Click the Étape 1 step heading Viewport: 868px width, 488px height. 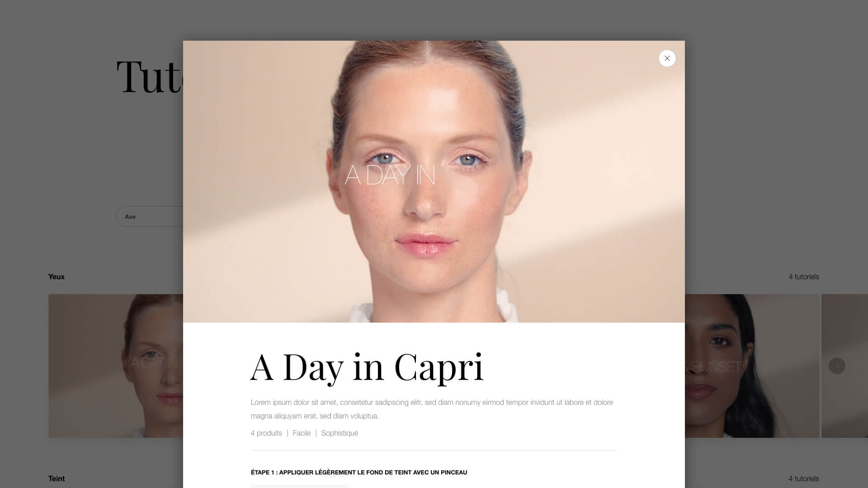pyautogui.click(x=359, y=472)
